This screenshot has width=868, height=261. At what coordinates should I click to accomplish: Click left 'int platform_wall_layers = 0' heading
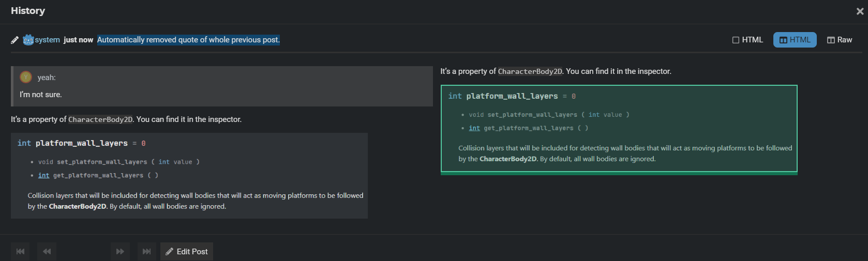[82, 143]
